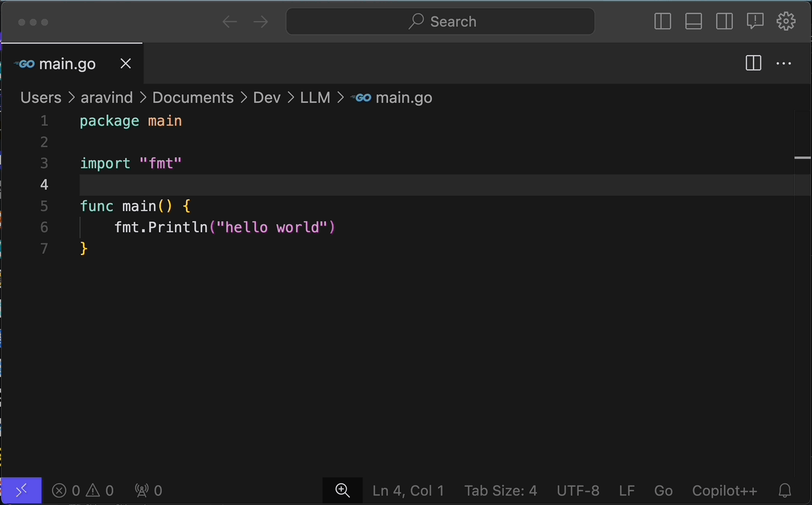Close the main.go tab

tap(126, 63)
